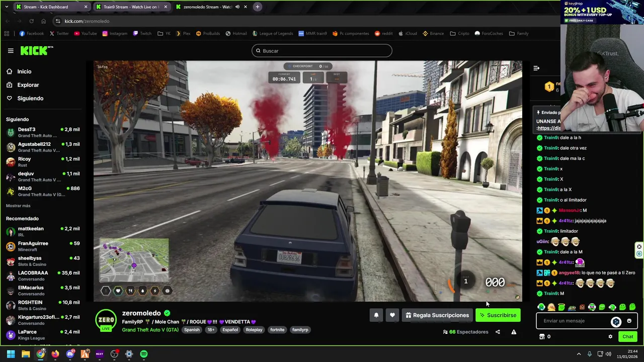The image size is (644, 362).
Task: Open Ricoy channel playing Rust
Action: pos(43,162)
